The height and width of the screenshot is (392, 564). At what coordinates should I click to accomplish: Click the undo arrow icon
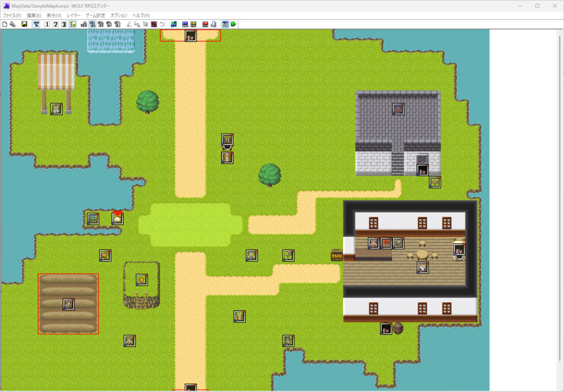[x=162, y=24]
